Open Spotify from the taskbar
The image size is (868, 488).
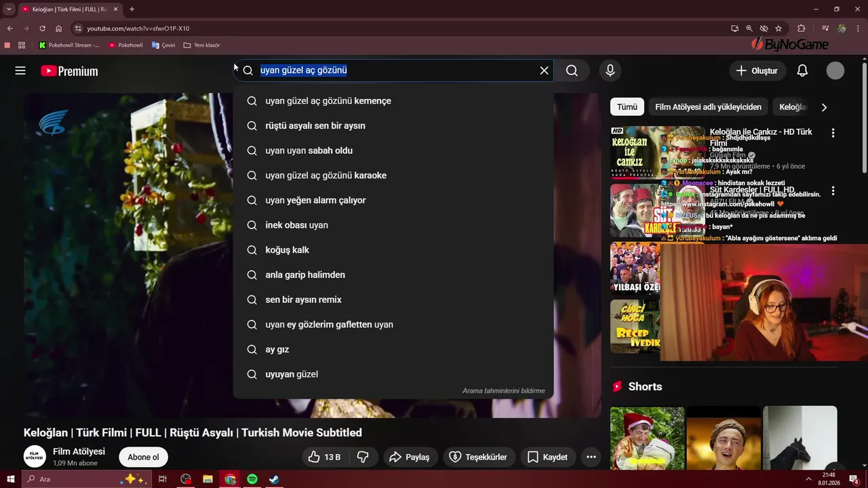coord(252,479)
